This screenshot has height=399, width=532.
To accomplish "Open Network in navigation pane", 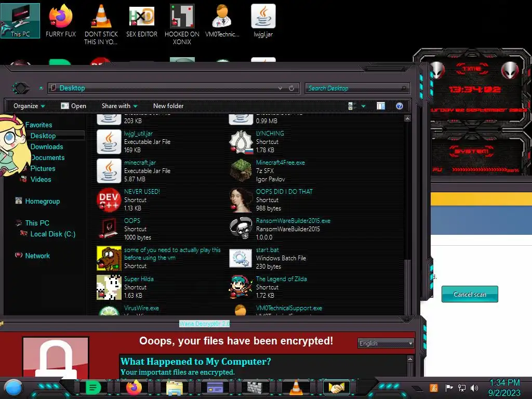I will (x=37, y=256).
